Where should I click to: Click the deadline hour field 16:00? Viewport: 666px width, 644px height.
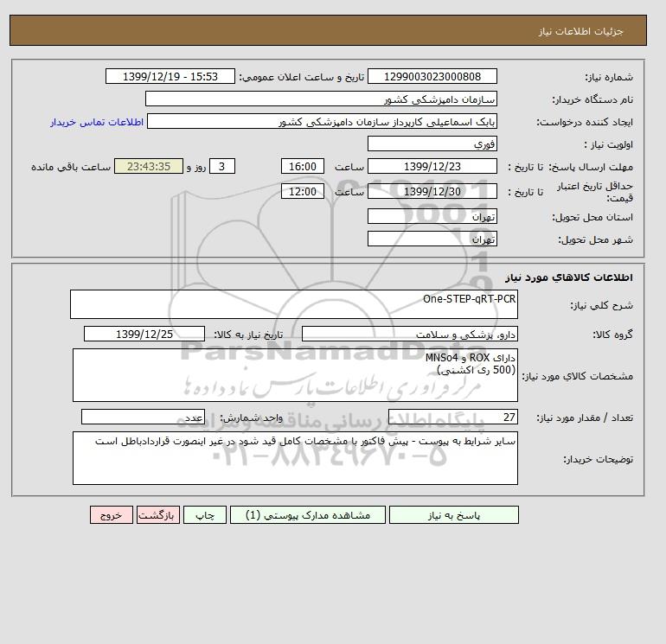303,167
